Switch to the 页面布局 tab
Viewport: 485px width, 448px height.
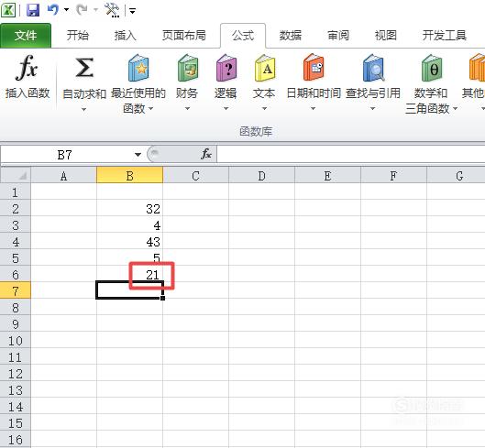184,36
